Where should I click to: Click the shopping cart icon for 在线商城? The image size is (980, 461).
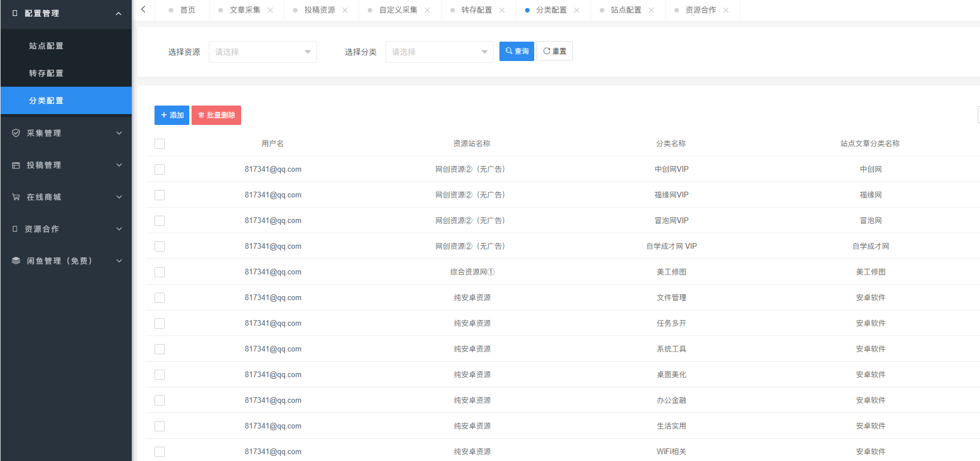(16, 197)
